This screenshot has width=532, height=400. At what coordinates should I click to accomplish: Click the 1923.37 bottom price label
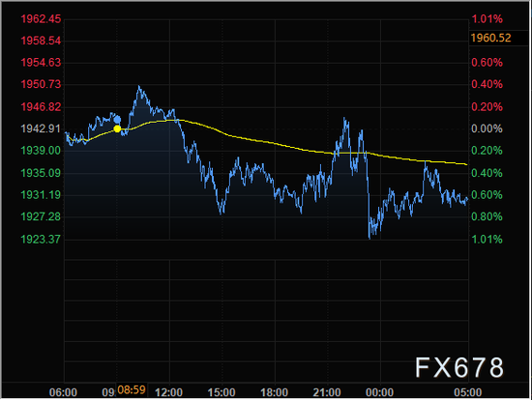tap(41, 240)
